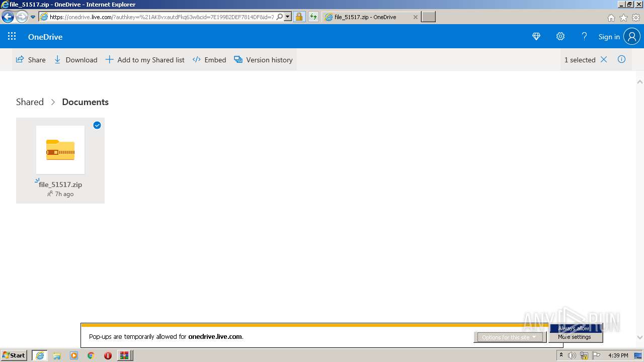Image resolution: width=644 pixels, height=362 pixels.
Task: Open media player taskbar icon
Action: tap(74, 355)
